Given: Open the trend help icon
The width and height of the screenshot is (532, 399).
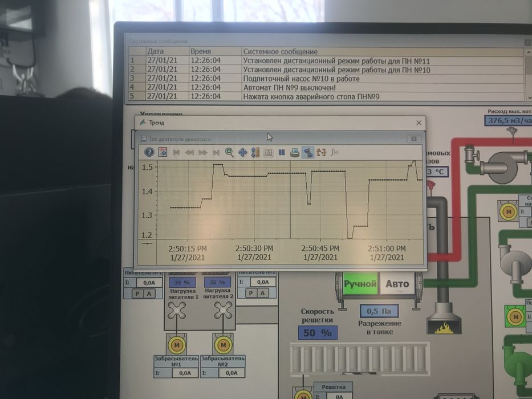Looking at the screenshot, I should (149, 152).
